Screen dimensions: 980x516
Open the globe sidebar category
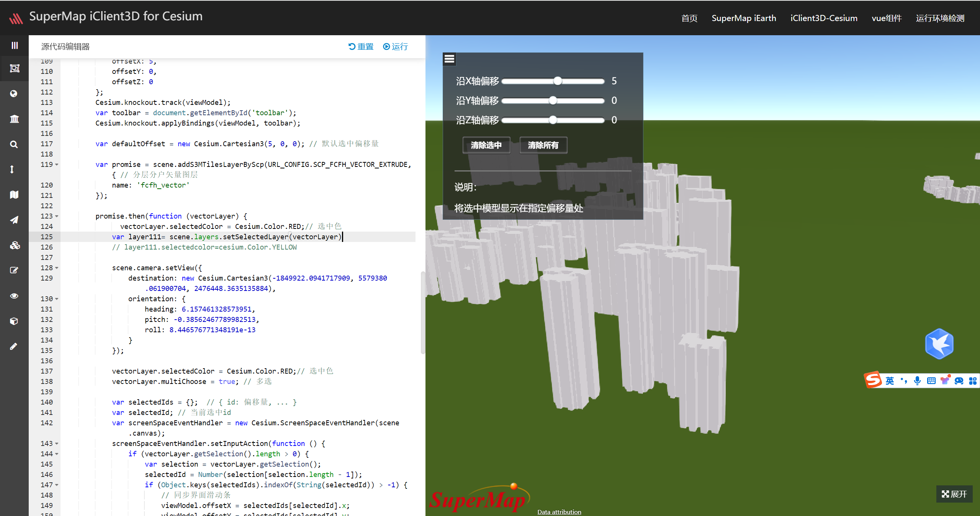14,94
